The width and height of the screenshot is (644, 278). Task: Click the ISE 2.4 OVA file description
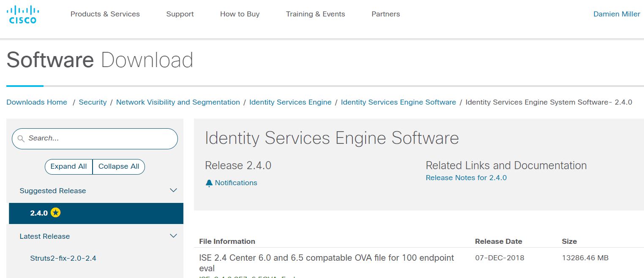click(x=327, y=263)
